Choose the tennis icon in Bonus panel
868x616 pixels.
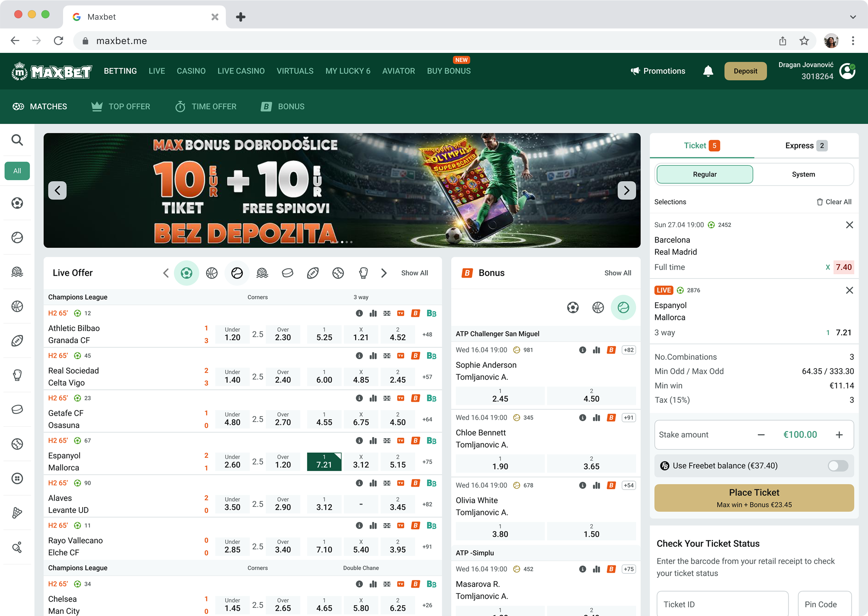click(x=623, y=307)
